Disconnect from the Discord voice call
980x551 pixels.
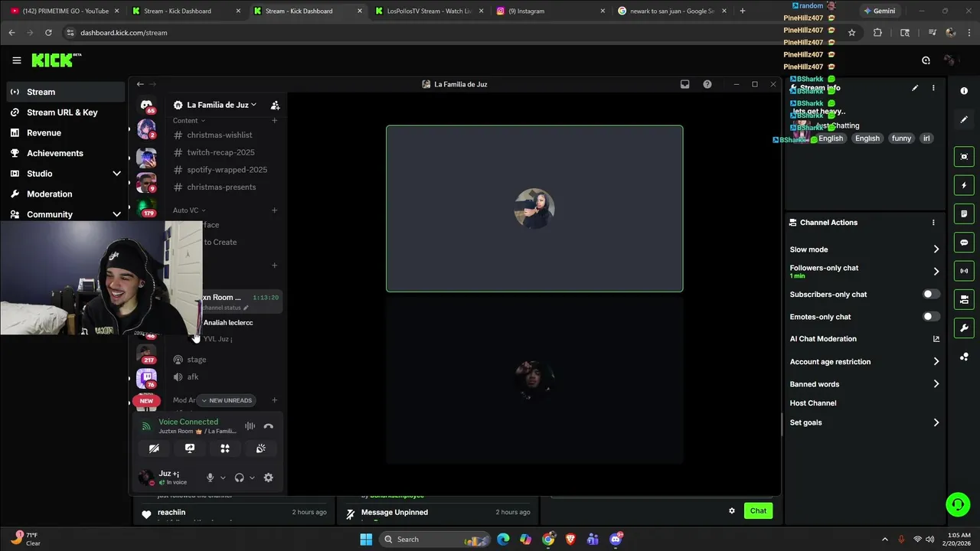tap(268, 426)
